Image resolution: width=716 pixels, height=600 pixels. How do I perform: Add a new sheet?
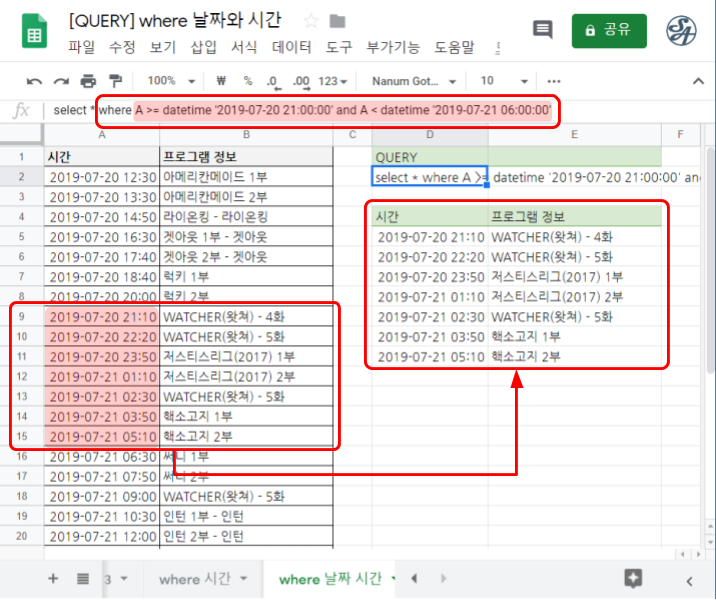point(53,579)
